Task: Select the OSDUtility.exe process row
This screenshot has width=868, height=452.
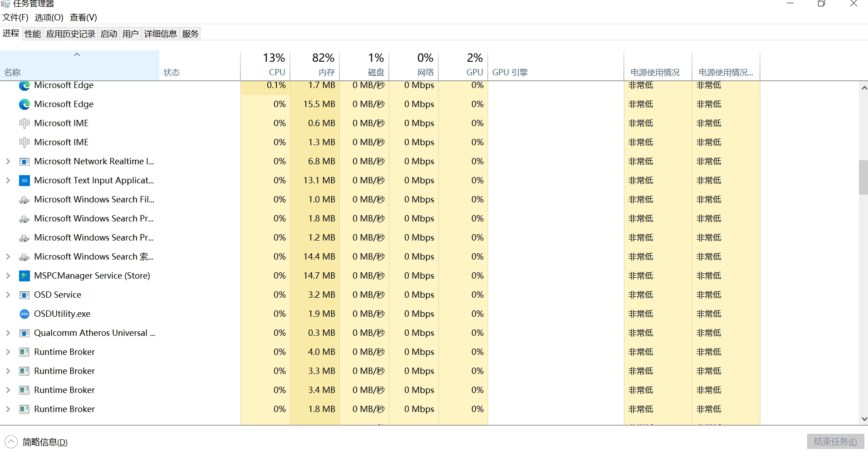Action: point(380,314)
